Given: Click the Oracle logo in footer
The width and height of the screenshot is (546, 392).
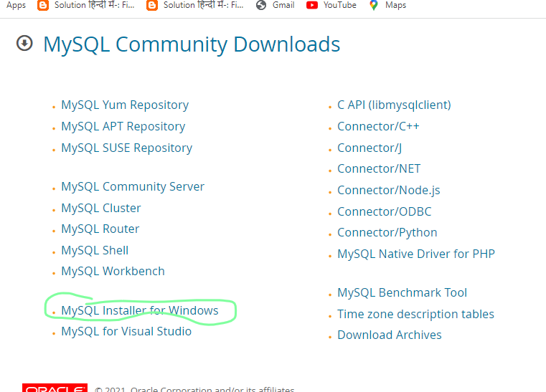Looking at the screenshot, I should pyautogui.click(x=55, y=388).
